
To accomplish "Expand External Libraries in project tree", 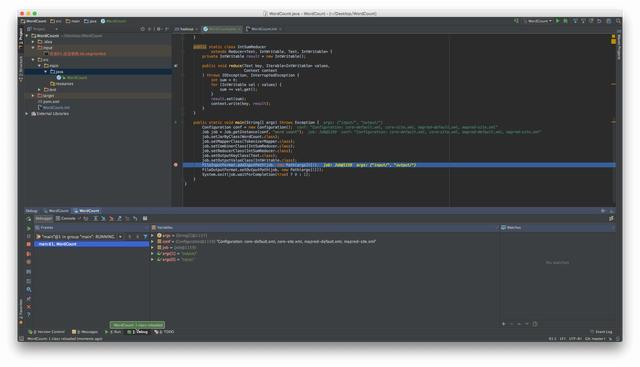I will (x=27, y=113).
